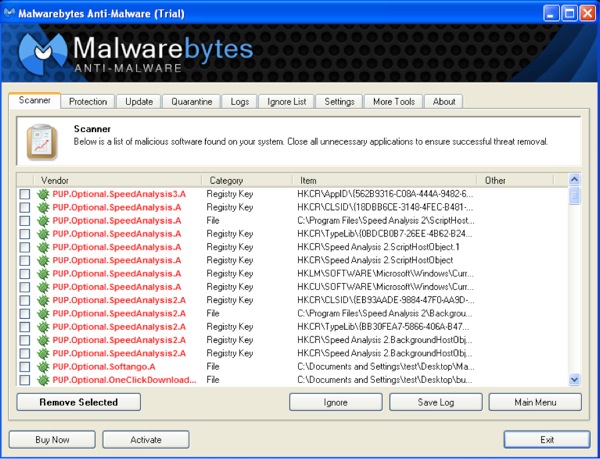Tick the checkbox for the 0BDCB0B7 TypeLib row
Screen dimensions: 600x459
[x=25, y=234]
